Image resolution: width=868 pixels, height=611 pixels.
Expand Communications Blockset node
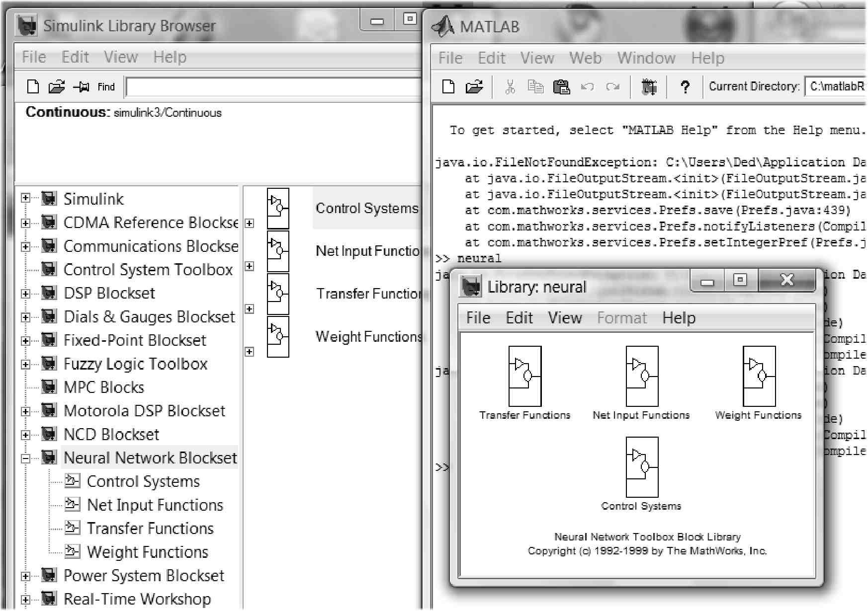click(26, 246)
